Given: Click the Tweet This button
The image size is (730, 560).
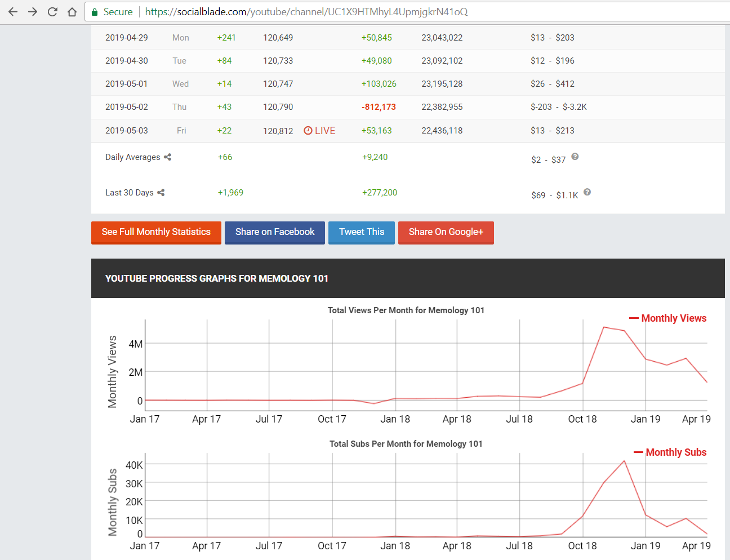Looking at the screenshot, I should 362,232.
